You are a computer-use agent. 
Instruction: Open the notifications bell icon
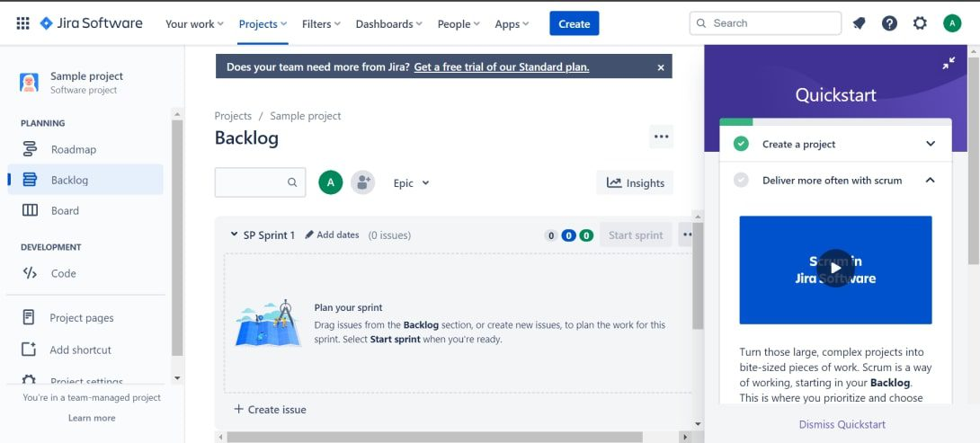[x=860, y=23]
